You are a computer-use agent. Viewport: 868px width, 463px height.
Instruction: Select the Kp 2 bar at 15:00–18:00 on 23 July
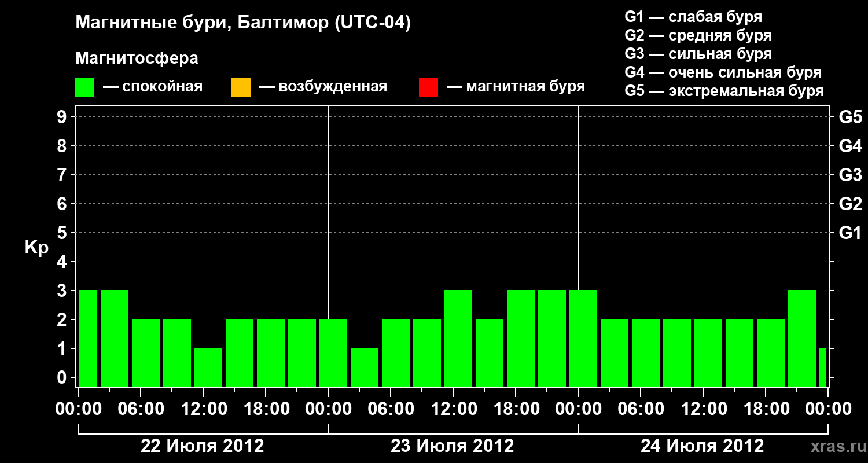pos(490,352)
